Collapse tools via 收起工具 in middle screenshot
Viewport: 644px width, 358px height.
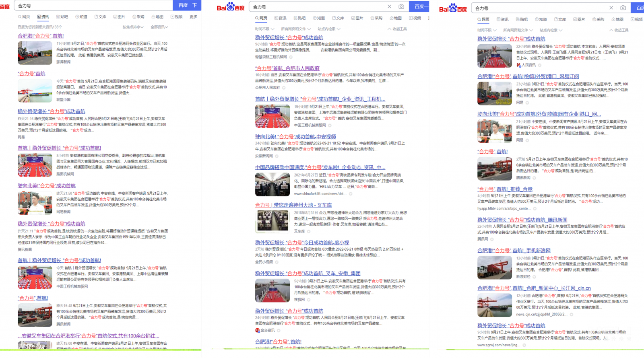point(397,29)
